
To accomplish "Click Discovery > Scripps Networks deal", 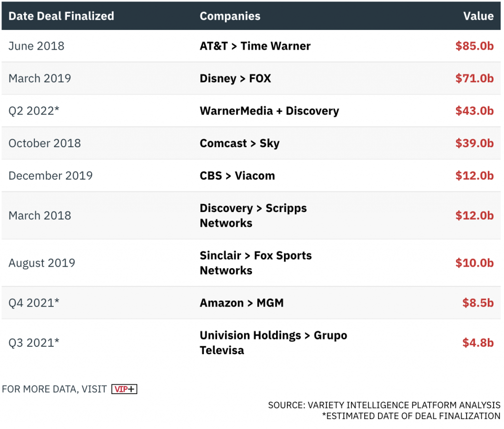I will pyautogui.click(x=253, y=215).
